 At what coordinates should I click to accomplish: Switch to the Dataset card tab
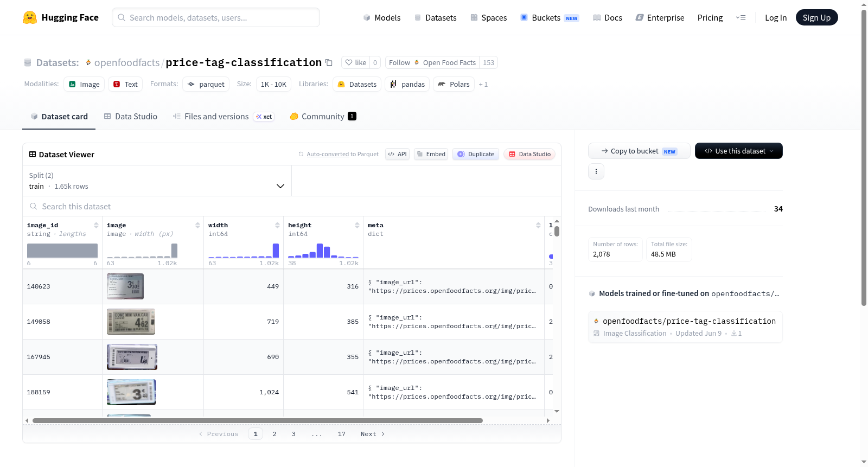pyautogui.click(x=59, y=116)
